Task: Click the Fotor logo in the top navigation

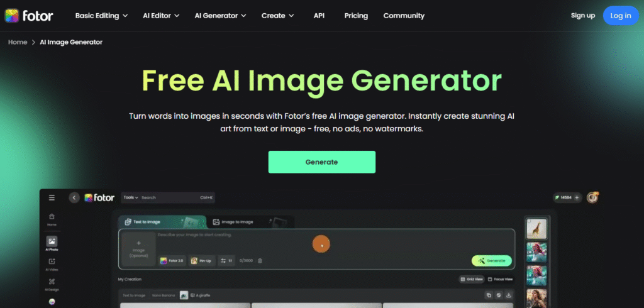Action: point(29,16)
